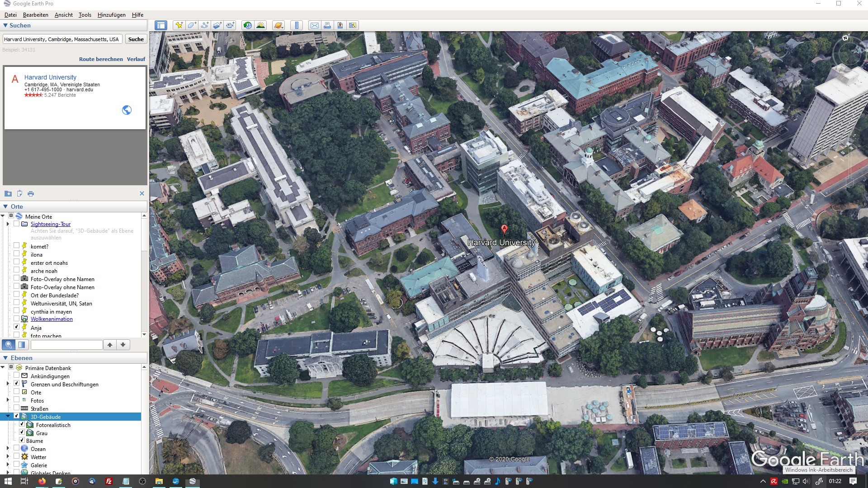Image resolution: width=868 pixels, height=488 pixels.
Task: Open the Ansicht menu
Action: pyautogui.click(x=64, y=15)
